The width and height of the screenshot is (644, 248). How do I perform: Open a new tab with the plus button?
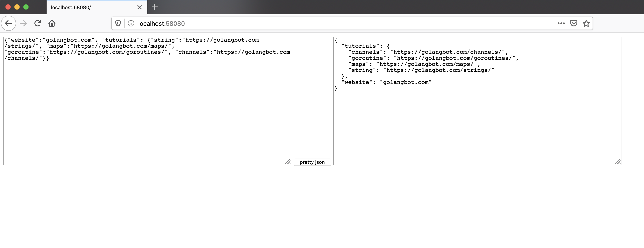pyautogui.click(x=155, y=7)
